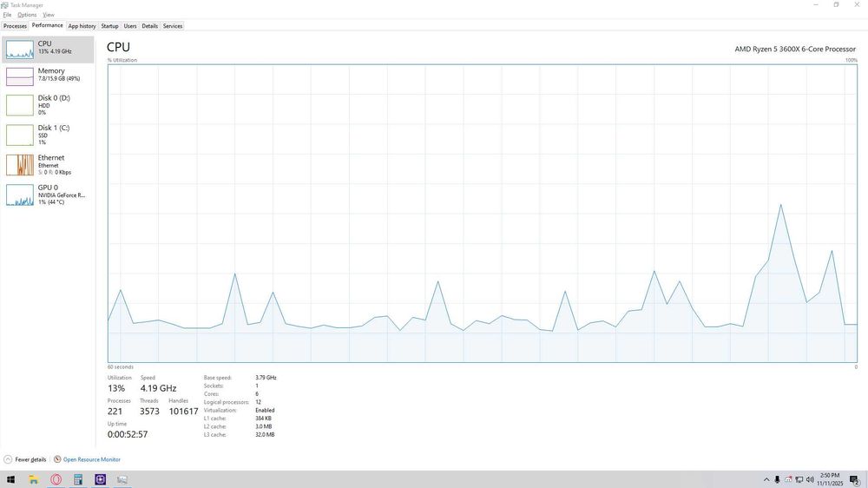Image resolution: width=868 pixels, height=488 pixels.
Task: Select Disk 0 (D:) HDD entry
Action: pos(48,105)
